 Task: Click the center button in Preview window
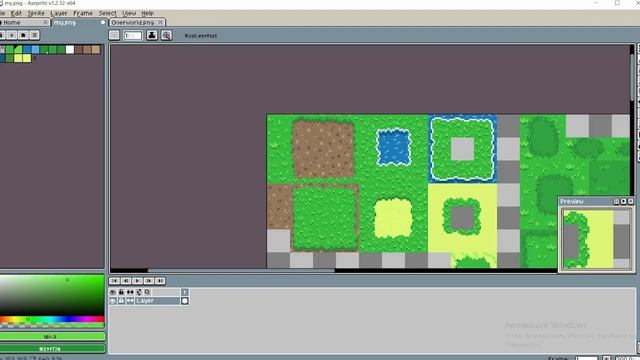(616, 201)
